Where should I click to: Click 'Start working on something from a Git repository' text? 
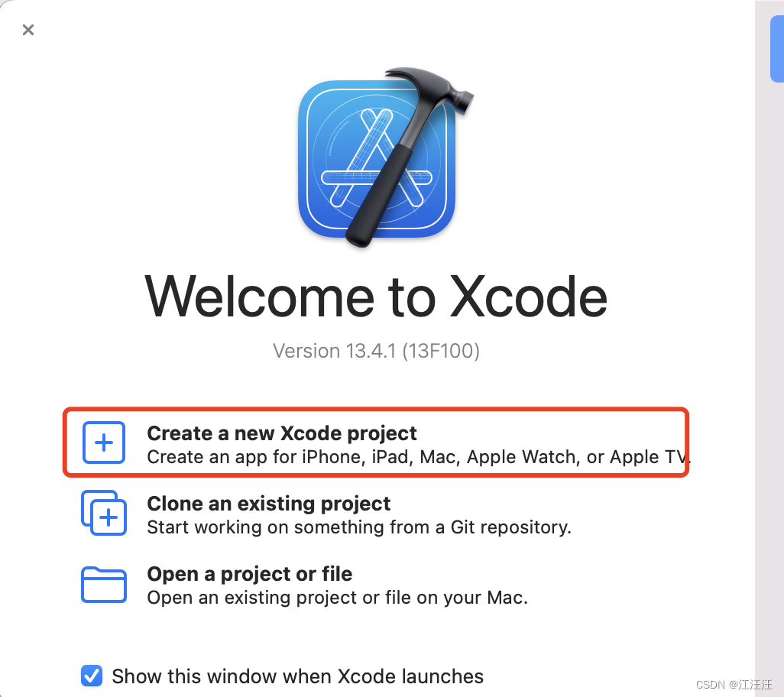(359, 527)
